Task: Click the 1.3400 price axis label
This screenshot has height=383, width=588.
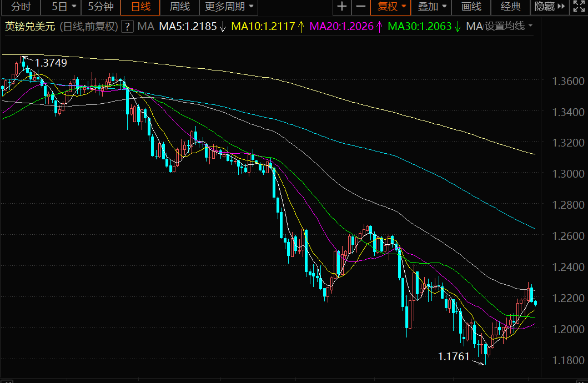Action: 568,112
